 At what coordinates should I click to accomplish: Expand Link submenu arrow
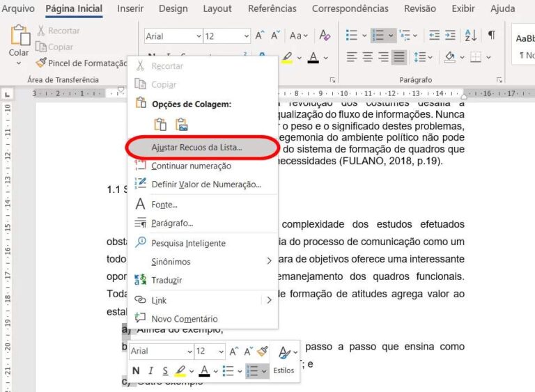(269, 300)
